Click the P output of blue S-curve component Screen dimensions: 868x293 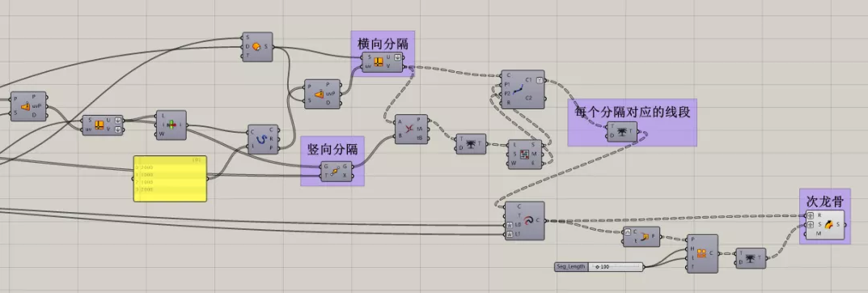pyautogui.click(x=271, y=148)
